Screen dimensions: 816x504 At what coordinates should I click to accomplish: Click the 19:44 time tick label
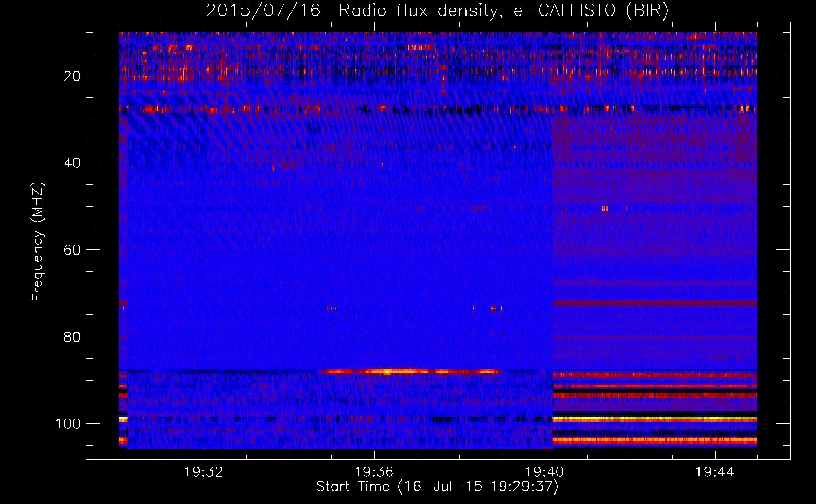[x=715, y=472]
